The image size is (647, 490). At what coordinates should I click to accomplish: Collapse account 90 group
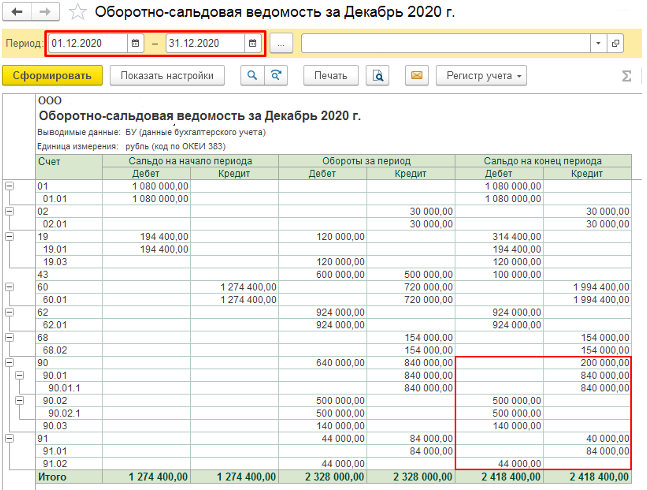[9, 363]
